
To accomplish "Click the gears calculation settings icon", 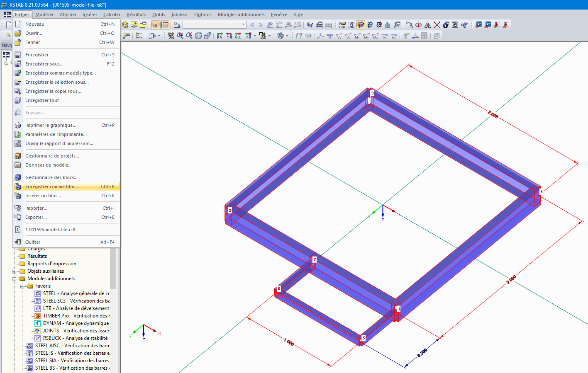I will 464,25.
